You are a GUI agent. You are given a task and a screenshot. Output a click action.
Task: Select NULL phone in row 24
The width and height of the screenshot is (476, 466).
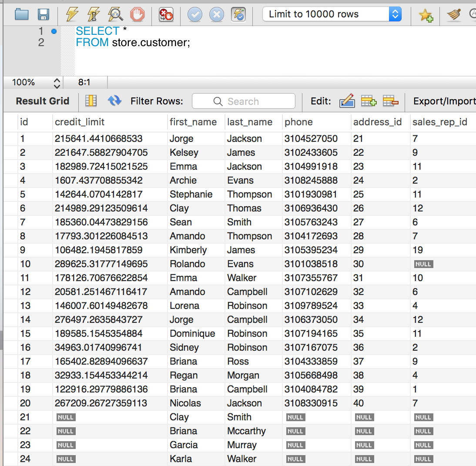coord(296,459)
